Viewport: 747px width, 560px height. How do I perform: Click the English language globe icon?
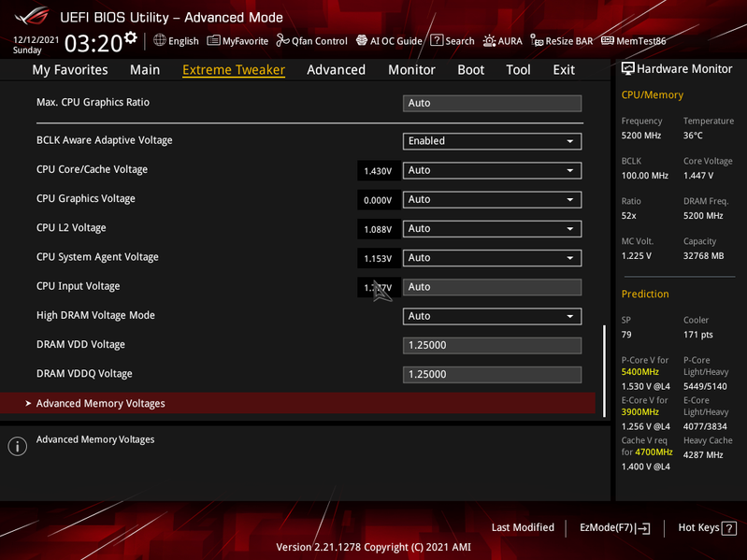tap(160, 40)
